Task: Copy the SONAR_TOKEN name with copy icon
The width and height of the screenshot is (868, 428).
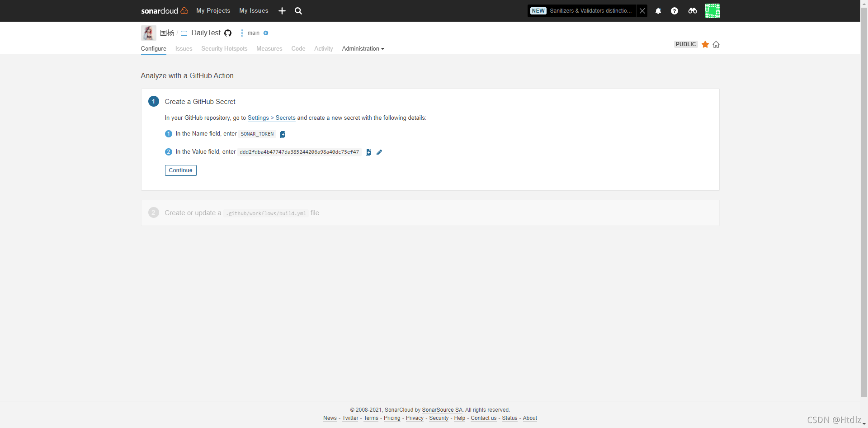Action: pos(283,134)
